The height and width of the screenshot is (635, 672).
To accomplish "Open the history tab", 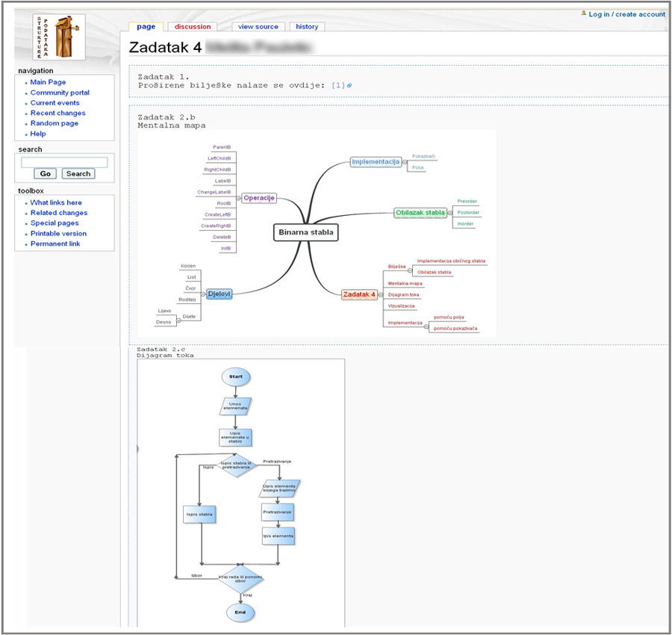I will click(307, 27).
